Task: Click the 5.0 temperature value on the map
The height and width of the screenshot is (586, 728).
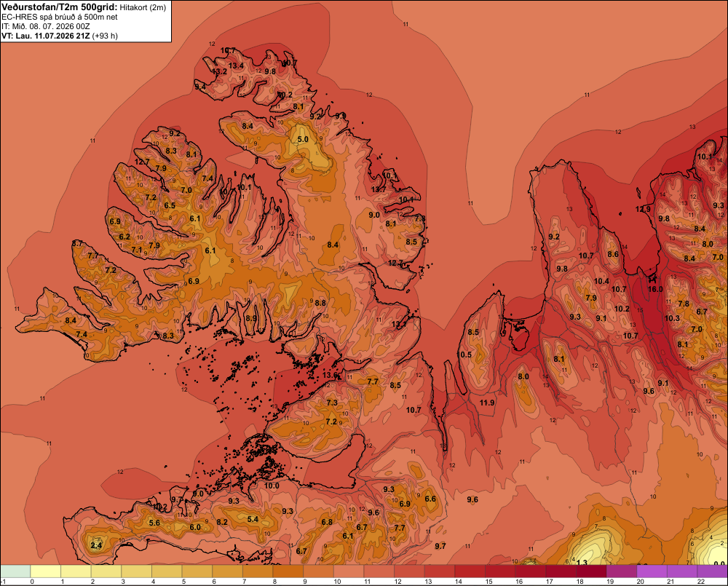Action: tap(303, 139)
